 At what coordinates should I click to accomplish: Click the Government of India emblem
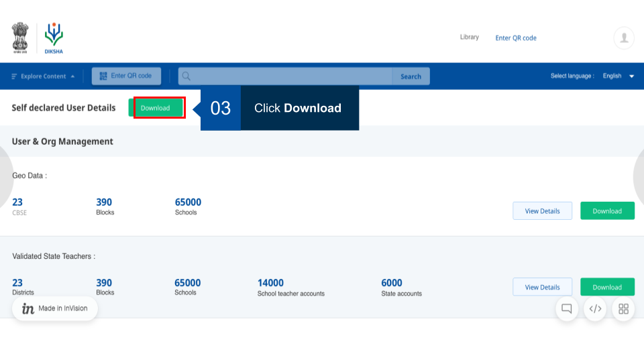(20, 38)
